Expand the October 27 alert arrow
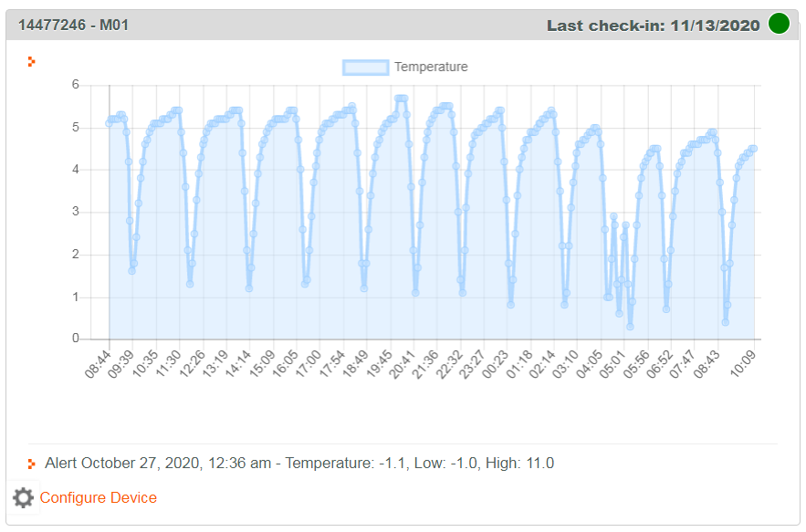The width and height of the screenshot is (806, 532). (x=32, y=464)
